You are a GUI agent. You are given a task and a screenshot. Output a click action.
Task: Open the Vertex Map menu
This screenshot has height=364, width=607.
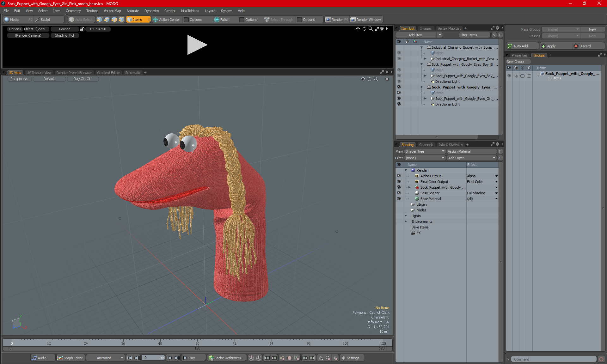(112, 11)
